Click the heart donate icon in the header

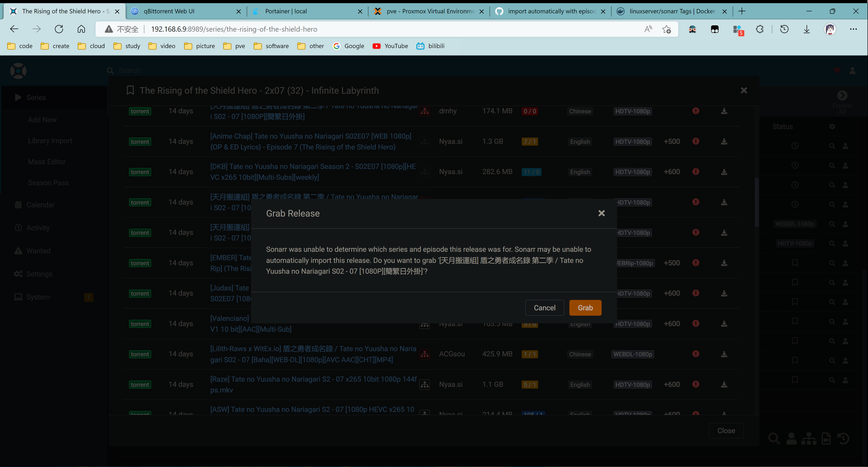[837, 71]
